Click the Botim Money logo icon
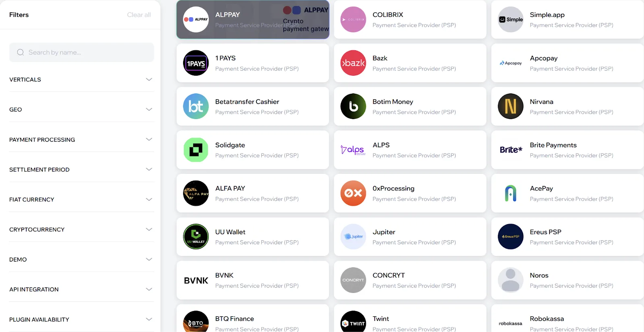The image size is (644, 332). [353, 106]
